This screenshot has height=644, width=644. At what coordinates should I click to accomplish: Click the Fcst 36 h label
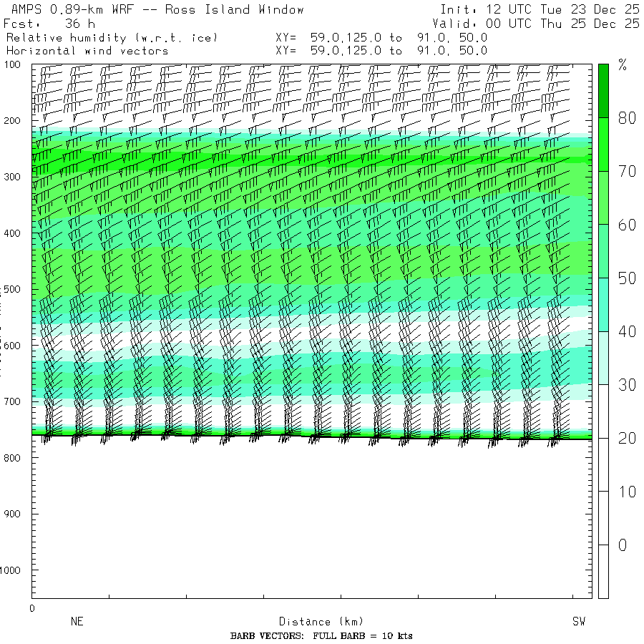click(49, 24)
